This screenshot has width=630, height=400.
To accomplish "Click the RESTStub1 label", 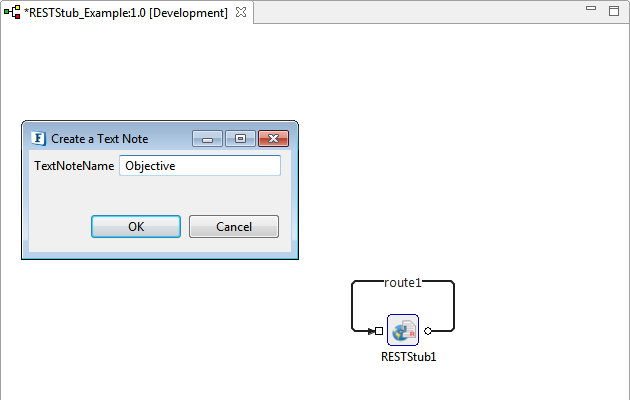I will (x=409, y=357).
